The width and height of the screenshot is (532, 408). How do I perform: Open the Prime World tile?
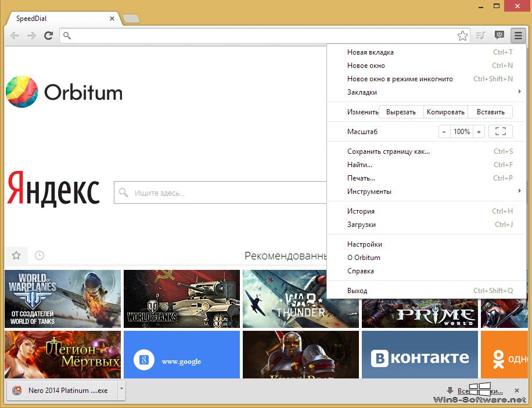(x=420, y=313)
